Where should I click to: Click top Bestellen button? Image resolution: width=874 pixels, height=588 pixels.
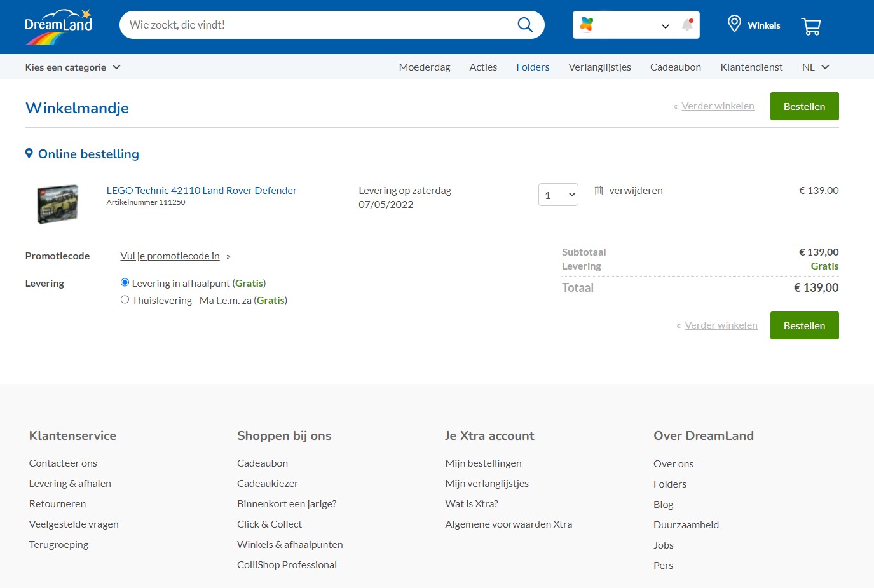point(804,106)
